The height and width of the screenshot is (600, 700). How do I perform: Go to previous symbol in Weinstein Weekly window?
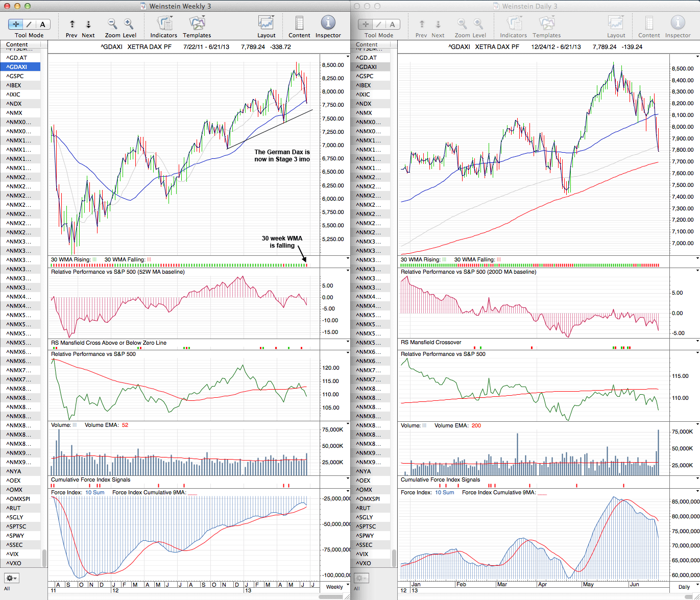[72, 24]
